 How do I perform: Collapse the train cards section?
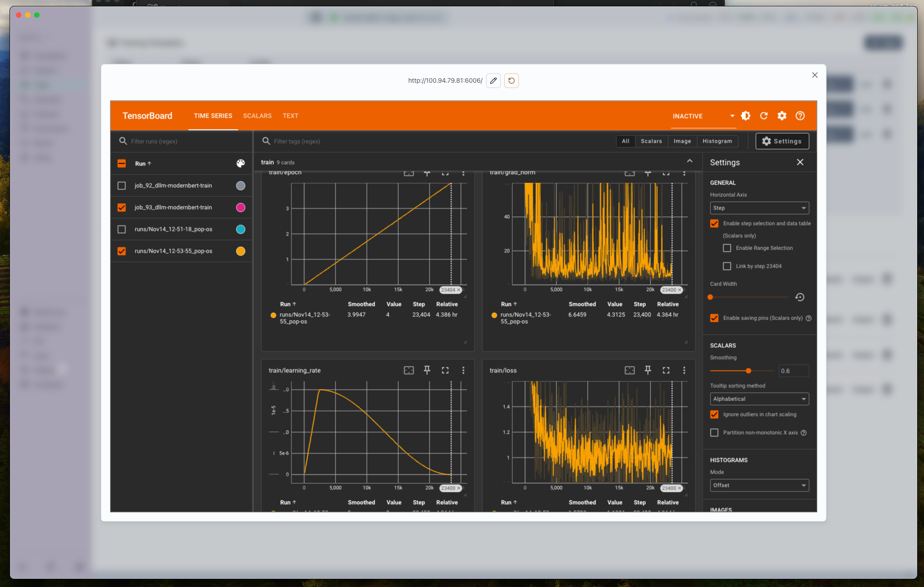tap(689, 161)
